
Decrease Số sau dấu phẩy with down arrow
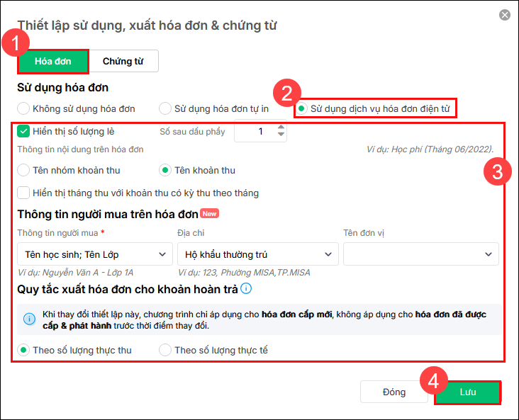[x=281, y=135]
